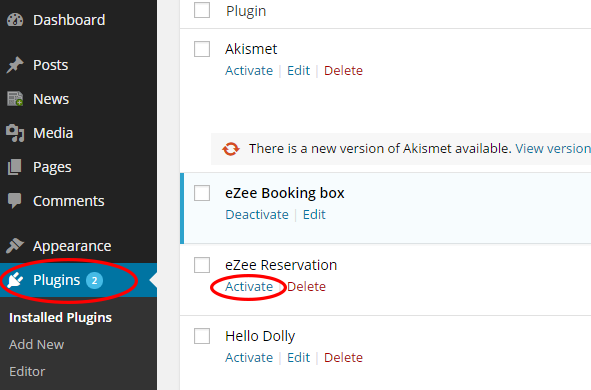
Task: Open the Add New submenu item
Action: pyautogui.click(x=37, y=344)
